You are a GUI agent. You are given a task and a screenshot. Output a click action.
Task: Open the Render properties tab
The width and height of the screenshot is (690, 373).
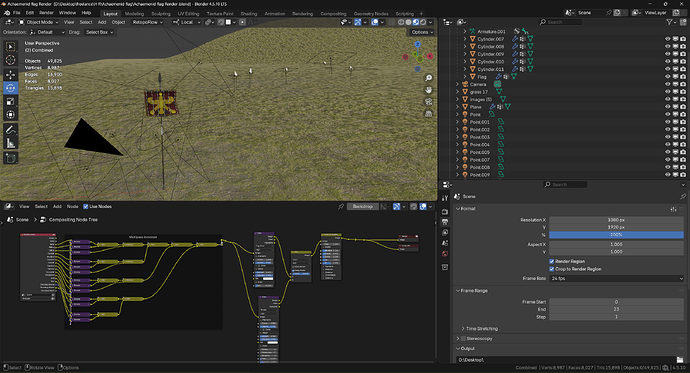[x=445, y=212]
